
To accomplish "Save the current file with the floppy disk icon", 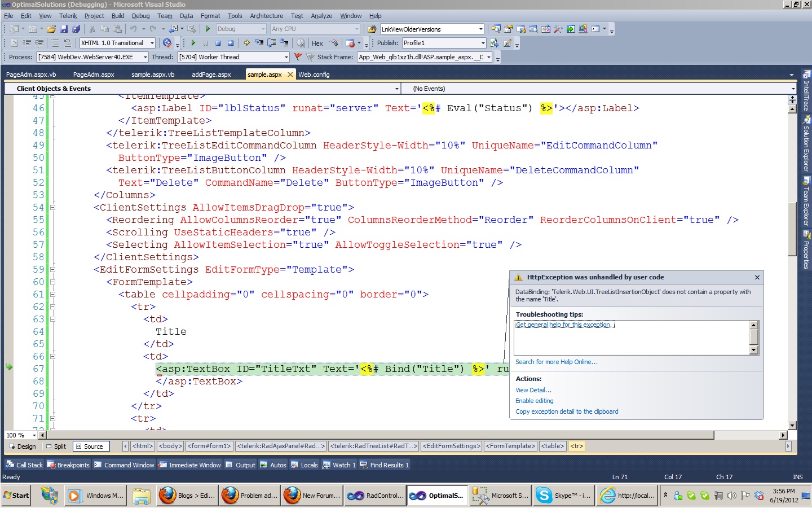I will tap(64, 29).
